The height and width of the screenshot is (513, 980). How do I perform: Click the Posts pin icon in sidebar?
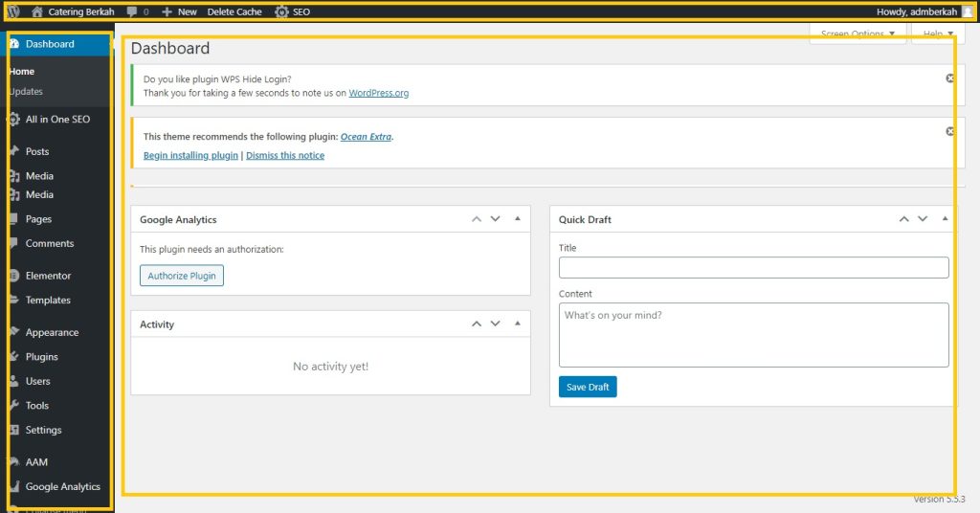(14, 151)
